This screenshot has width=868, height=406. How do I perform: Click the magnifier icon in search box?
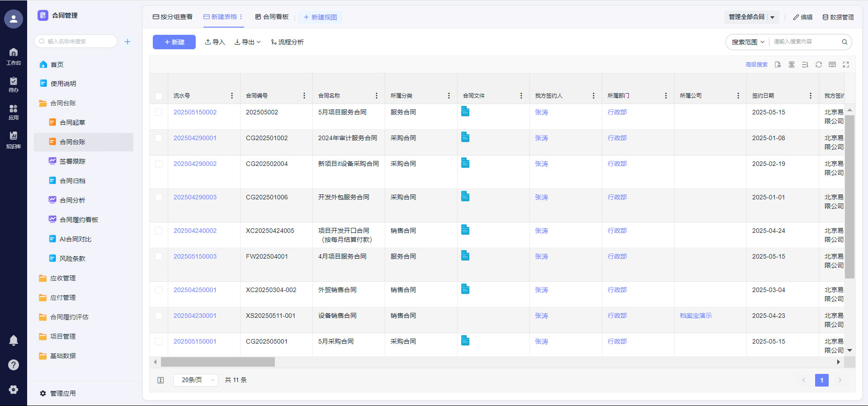click(844, 42)
